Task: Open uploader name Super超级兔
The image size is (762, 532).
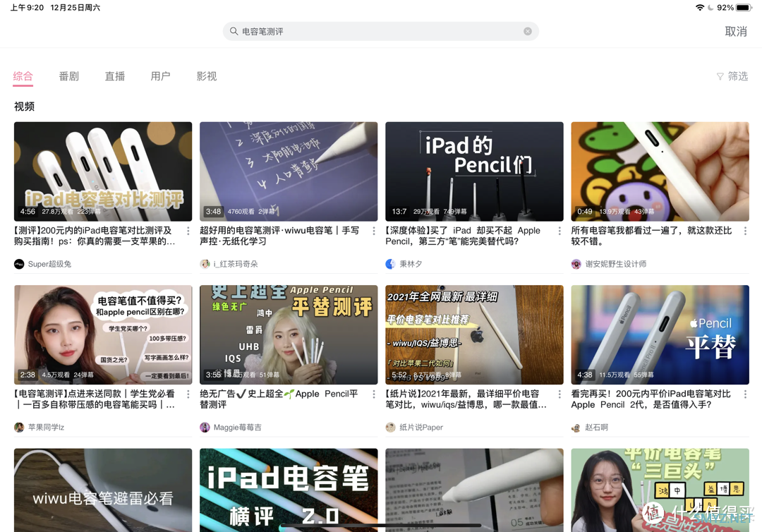Action: pyautogui.click(x=49, y=264)
